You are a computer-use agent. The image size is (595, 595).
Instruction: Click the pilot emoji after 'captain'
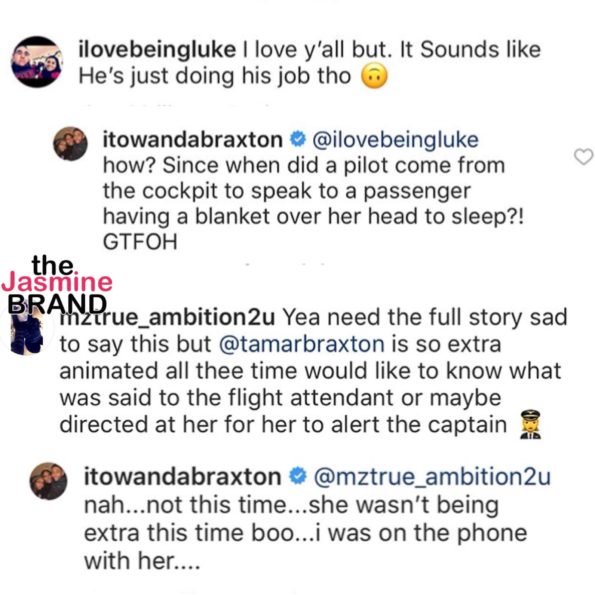point(530,424)
